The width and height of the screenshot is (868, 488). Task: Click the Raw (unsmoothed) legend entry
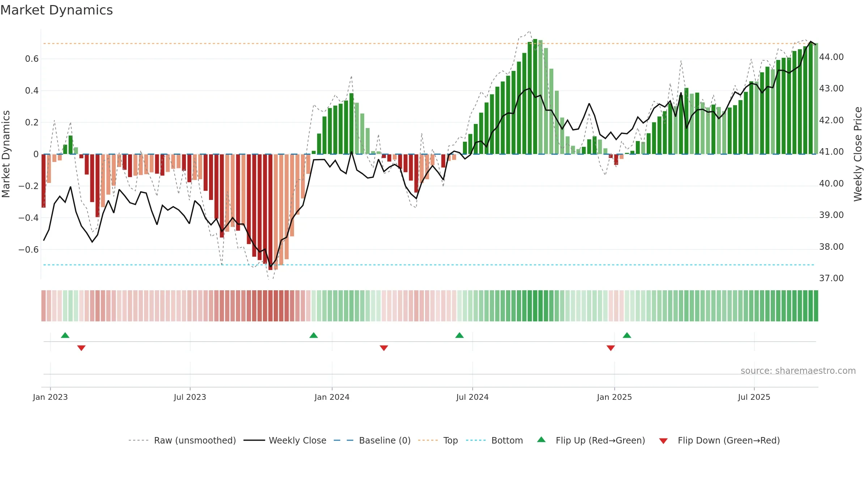click(182, 440)
